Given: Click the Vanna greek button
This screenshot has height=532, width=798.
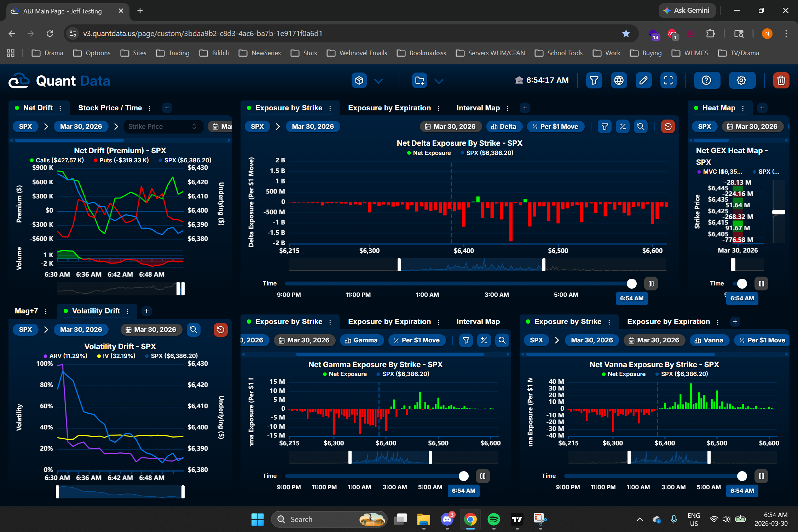Looking at the screenshot, I should 709,340.
